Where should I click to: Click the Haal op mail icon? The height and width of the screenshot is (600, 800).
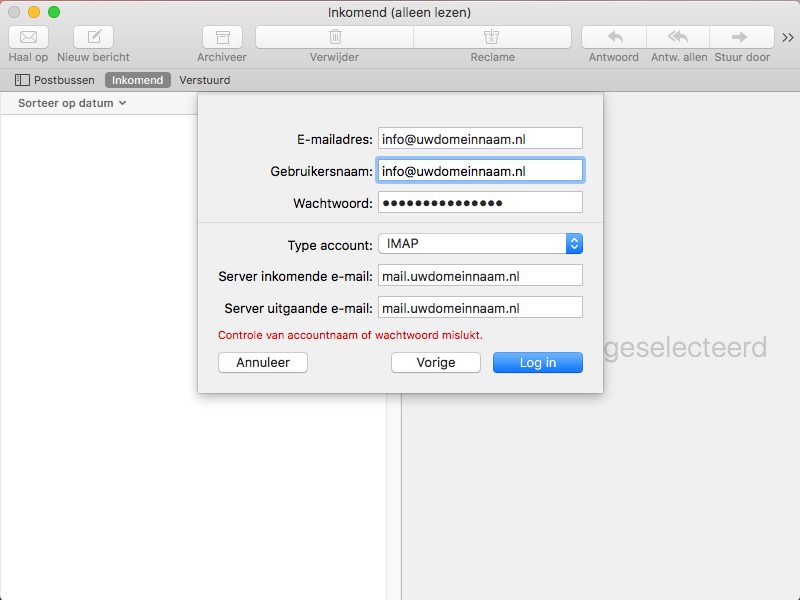28,37
